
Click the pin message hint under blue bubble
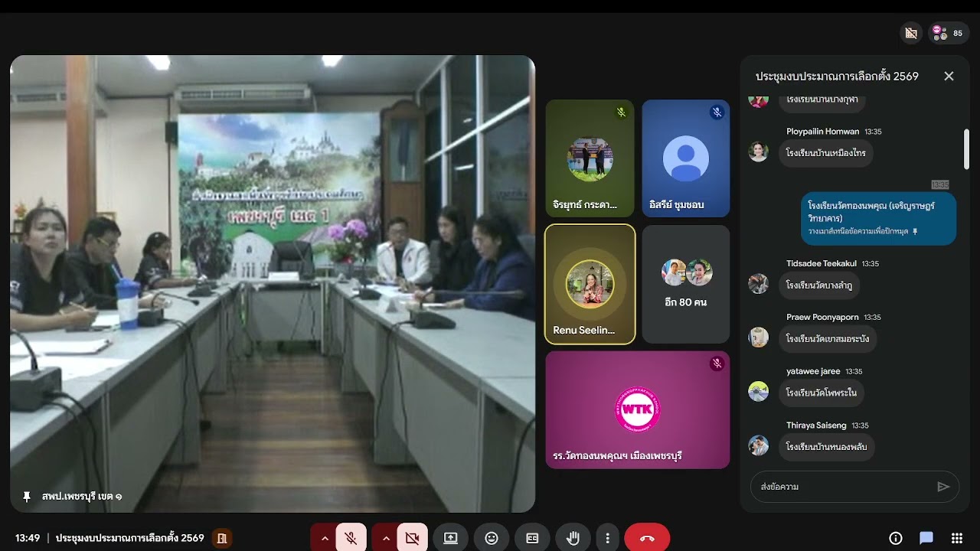click(x=863, y=231)
